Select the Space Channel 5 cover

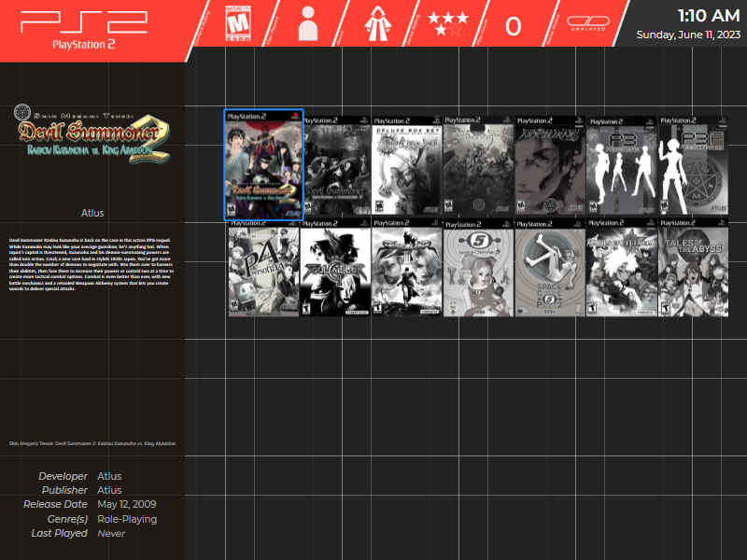[478, 268]
